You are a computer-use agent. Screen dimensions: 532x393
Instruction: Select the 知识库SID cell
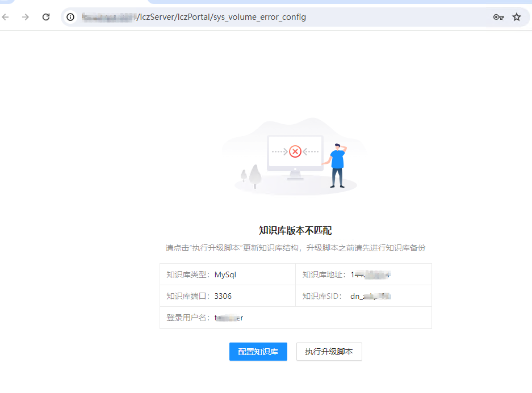363,296
